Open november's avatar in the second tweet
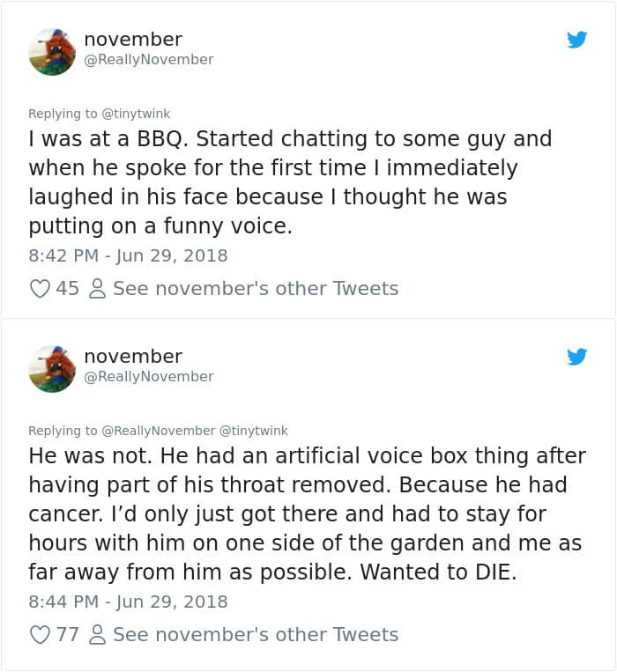Viewport: 617px width, 672px height. click(52, 368)
